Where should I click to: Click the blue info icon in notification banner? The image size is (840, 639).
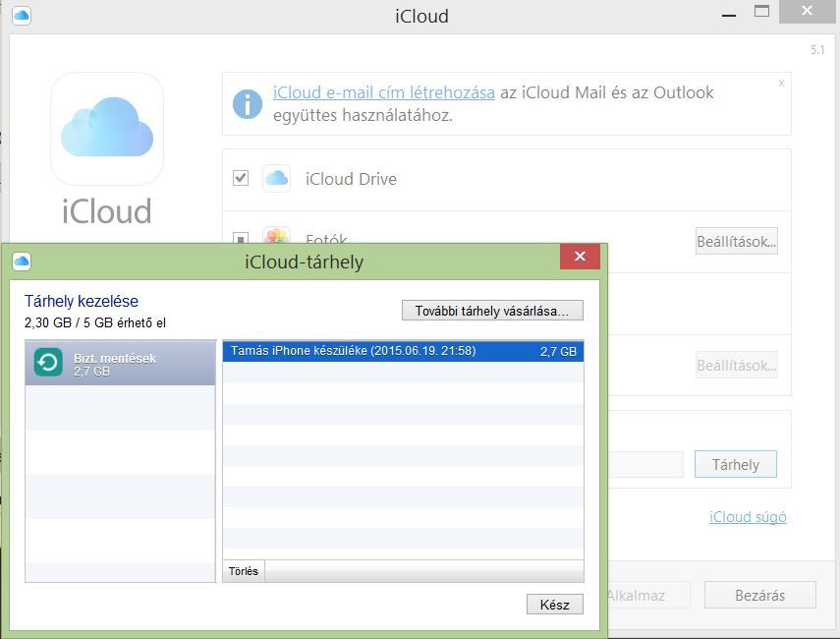[248, 104]
